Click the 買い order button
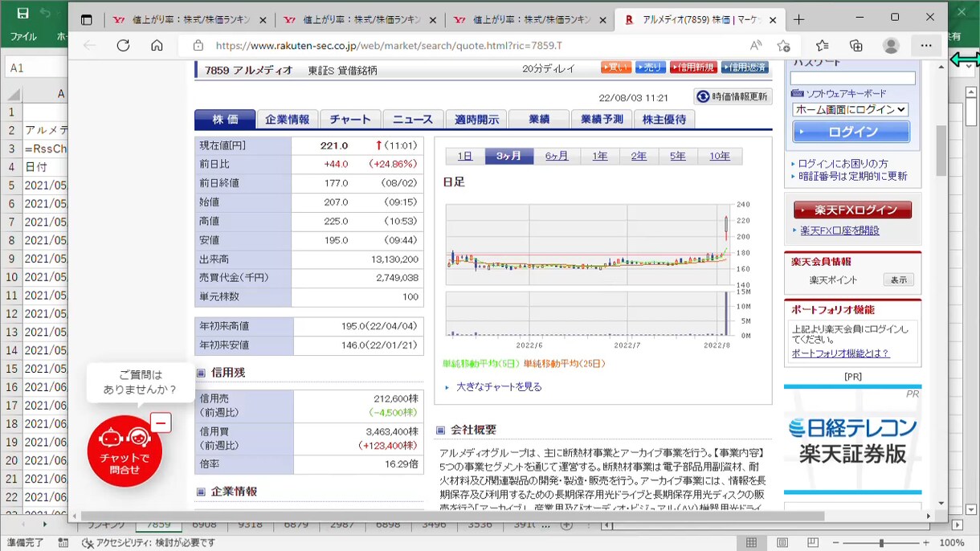The width and height of the screenshot is (980, 551). [x=616, y=67]
